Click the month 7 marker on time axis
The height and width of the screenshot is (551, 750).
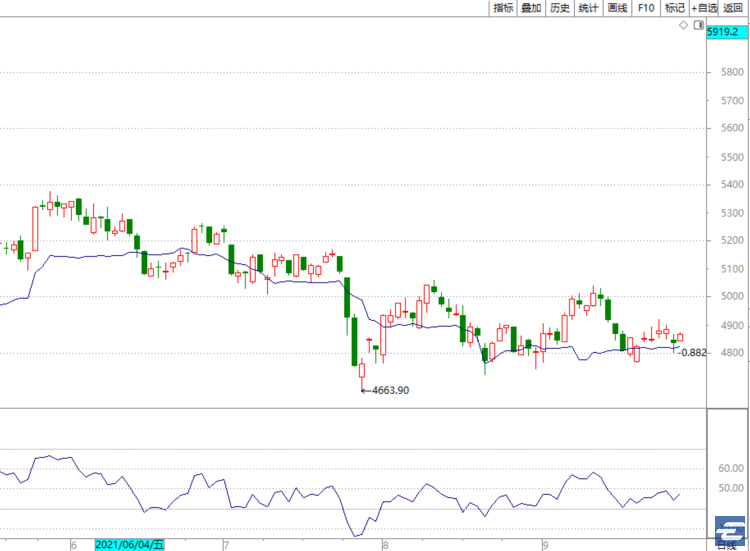pos(226,545)
